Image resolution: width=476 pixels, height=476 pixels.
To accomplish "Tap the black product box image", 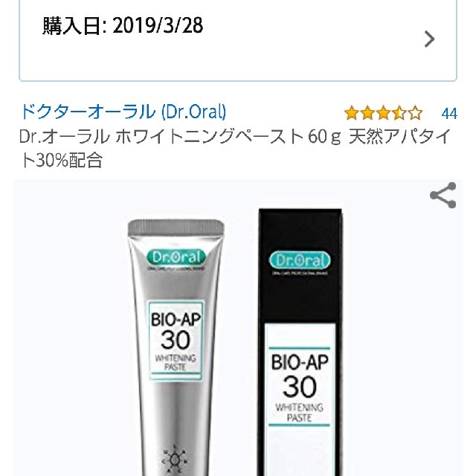I will click(300, 342).
